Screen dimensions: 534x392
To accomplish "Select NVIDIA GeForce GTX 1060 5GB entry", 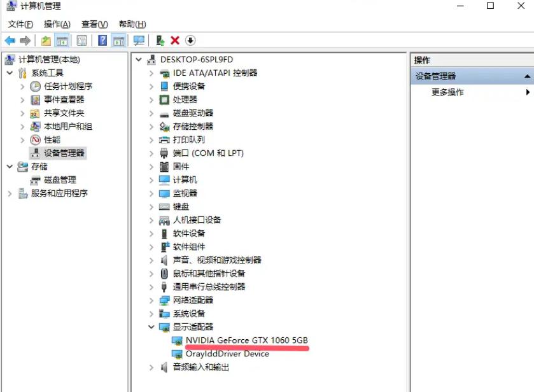I will pyautogui.click(x=246, y=340).
